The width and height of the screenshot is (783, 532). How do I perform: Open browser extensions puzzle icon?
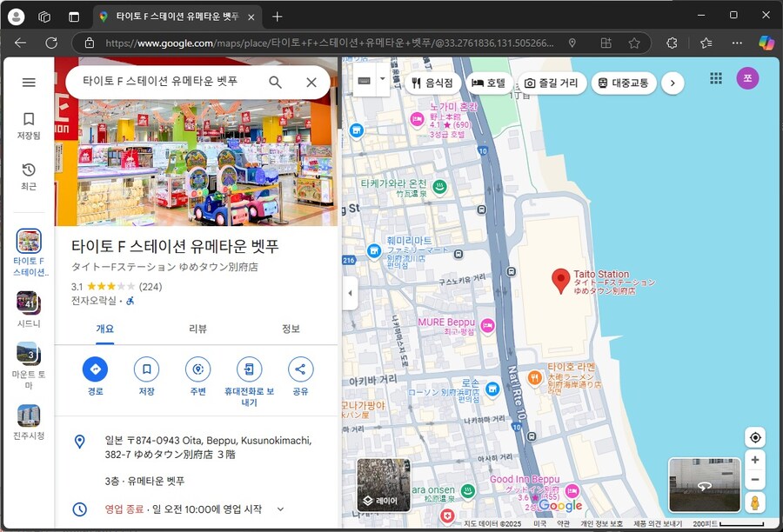point(673,43)
